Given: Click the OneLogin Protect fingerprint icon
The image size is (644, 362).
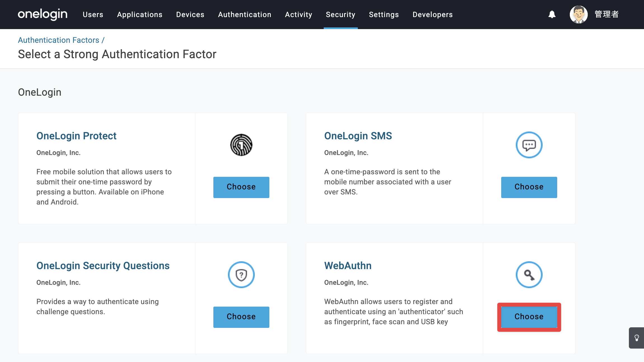Looking at the screenshot, I should (x=241, y=145).
